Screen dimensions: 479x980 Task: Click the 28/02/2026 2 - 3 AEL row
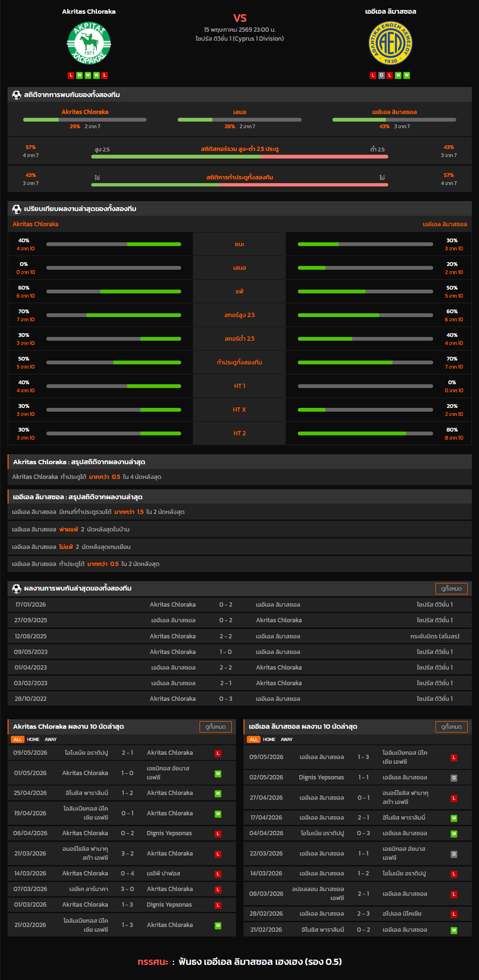pos(357,914)
